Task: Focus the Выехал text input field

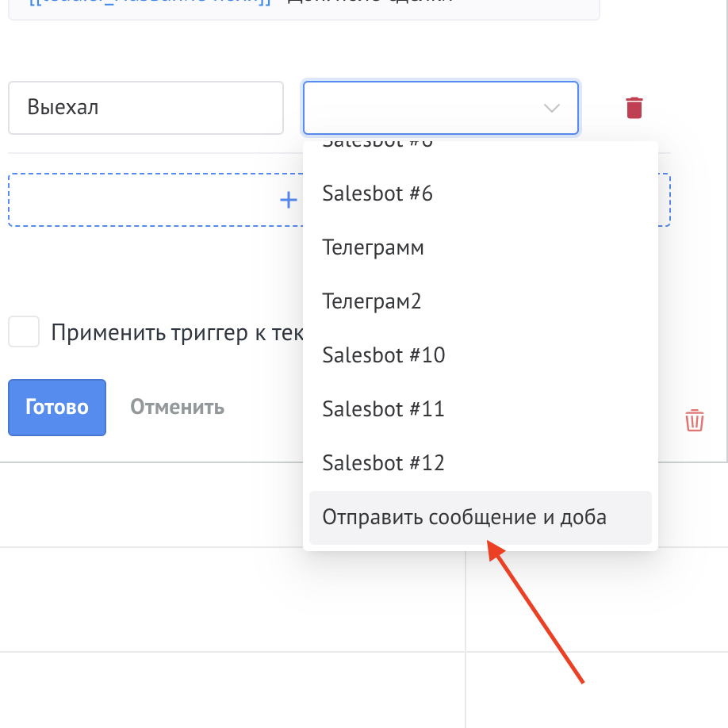Action: tap(146, 108)
